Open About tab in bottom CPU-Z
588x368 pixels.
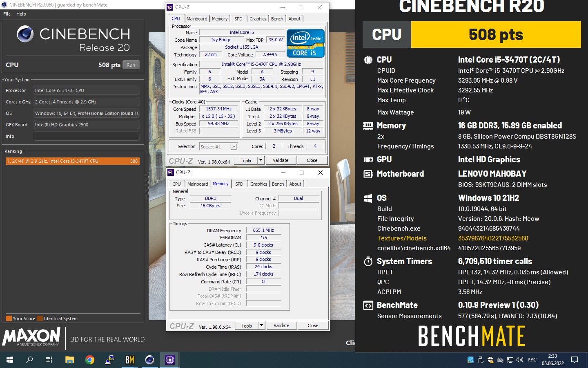(295, 184)
